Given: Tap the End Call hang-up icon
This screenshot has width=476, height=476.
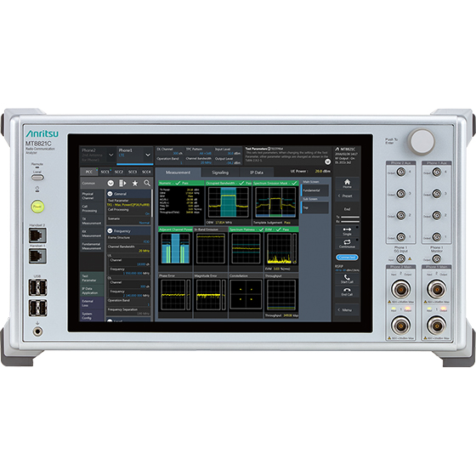Looking at the screenshot, I should [x=347, y=292].
